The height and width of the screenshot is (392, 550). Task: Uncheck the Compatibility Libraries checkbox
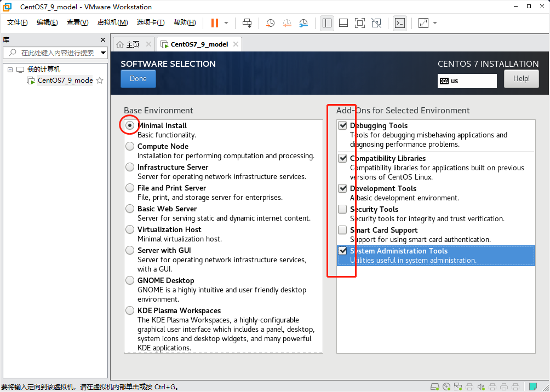click(342, 158)
